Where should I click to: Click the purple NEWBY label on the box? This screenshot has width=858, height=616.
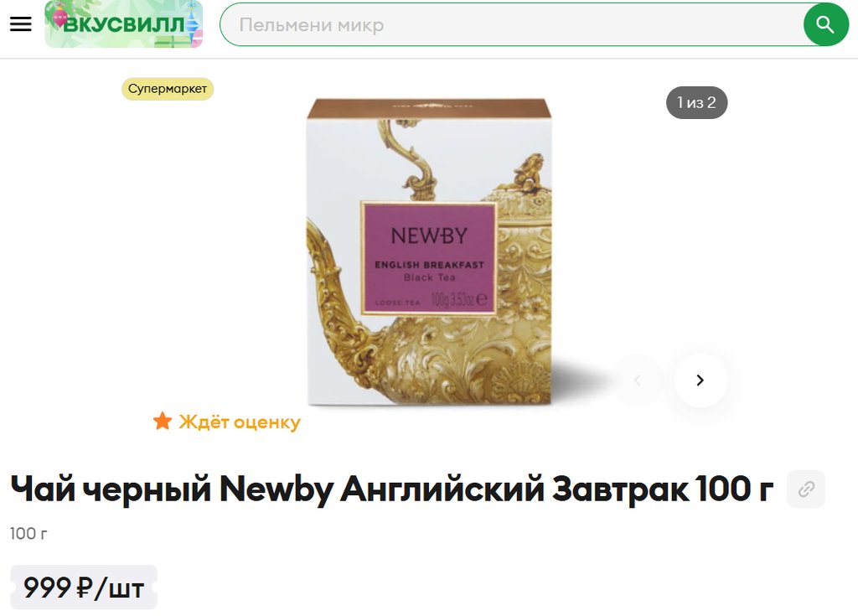click(428, 258)
